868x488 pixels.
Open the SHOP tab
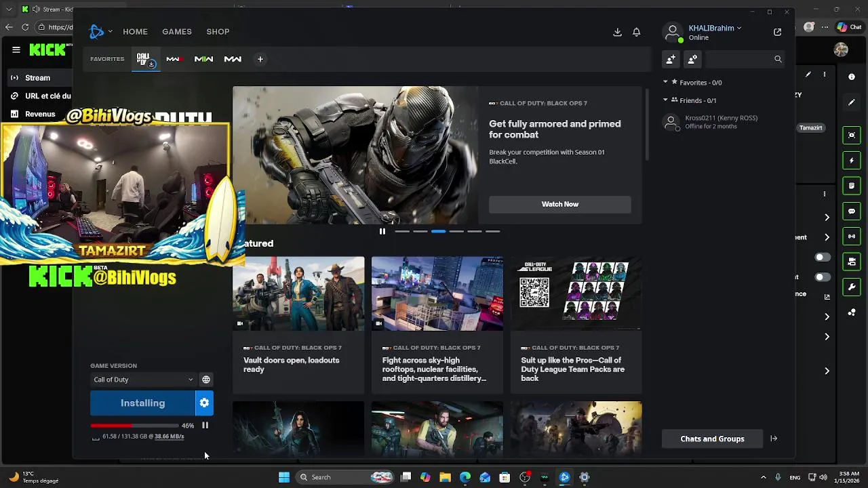pyautogui.click(x=218, y=32)
